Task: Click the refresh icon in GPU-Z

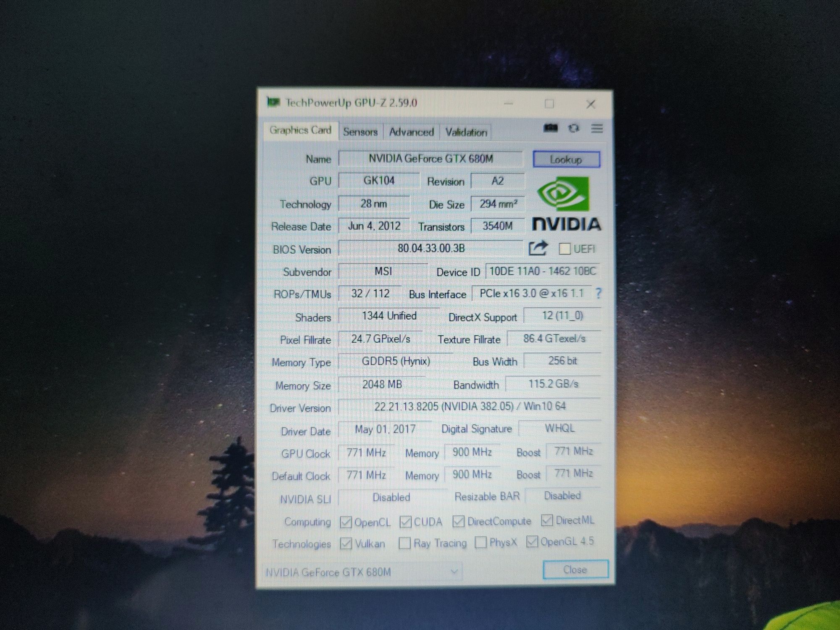Action: (574, 128)
